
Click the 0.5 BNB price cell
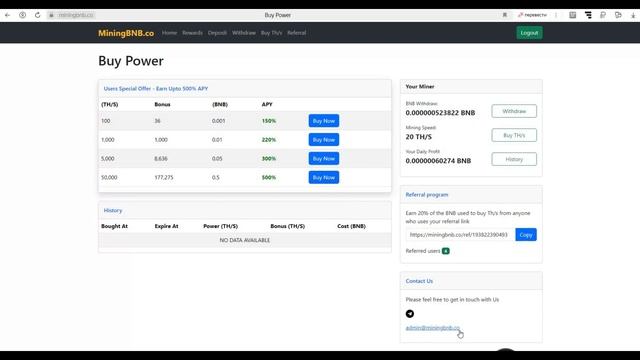[x=216, y=177]
